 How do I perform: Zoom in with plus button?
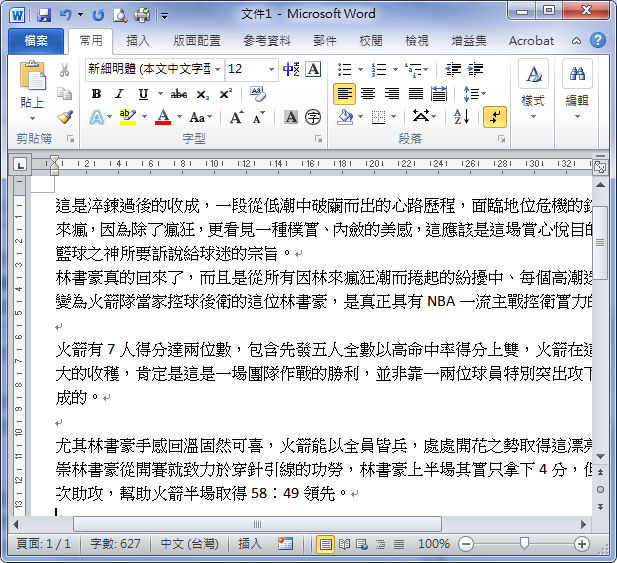(582, 544)
